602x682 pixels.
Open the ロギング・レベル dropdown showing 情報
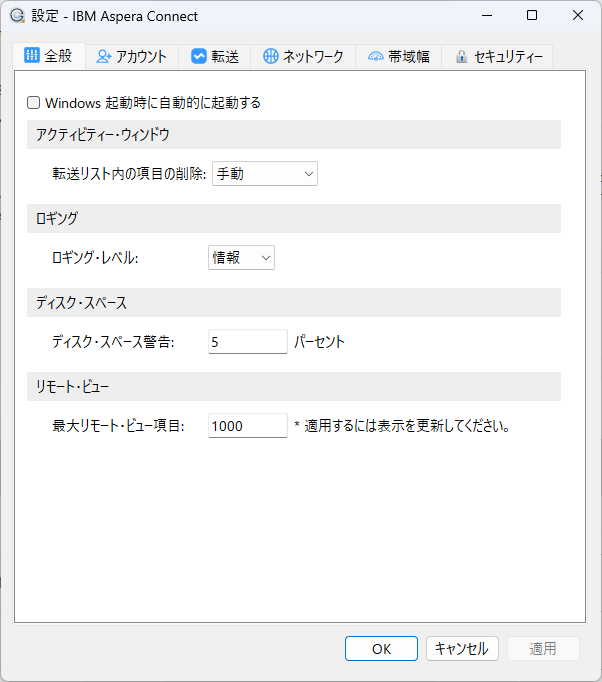click(241, 257)
